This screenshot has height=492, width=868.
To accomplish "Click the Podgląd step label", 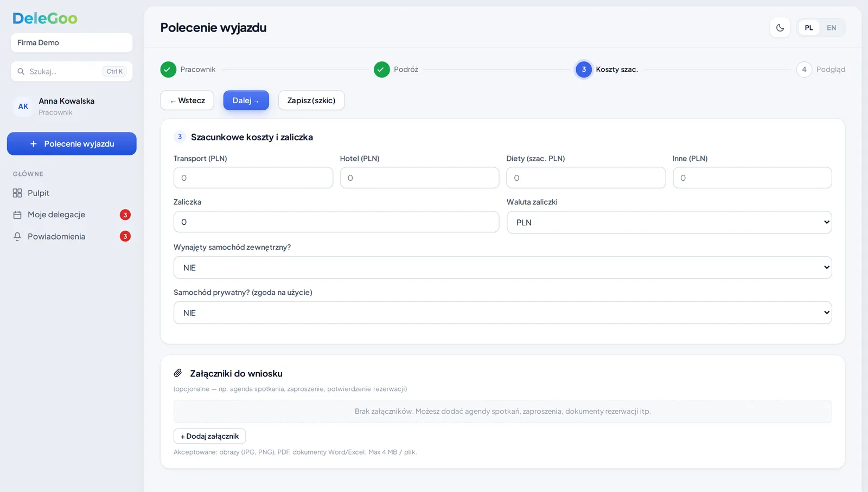I will point(831,70).
